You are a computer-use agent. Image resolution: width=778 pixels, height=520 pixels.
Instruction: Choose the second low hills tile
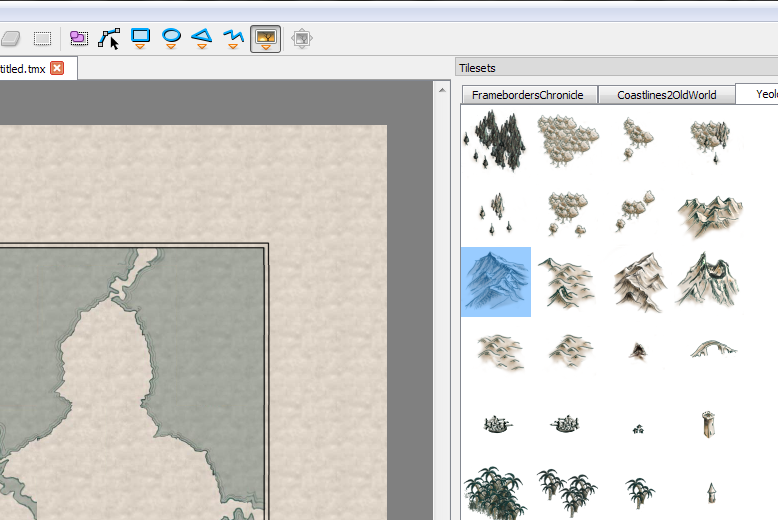pos(571,351)
